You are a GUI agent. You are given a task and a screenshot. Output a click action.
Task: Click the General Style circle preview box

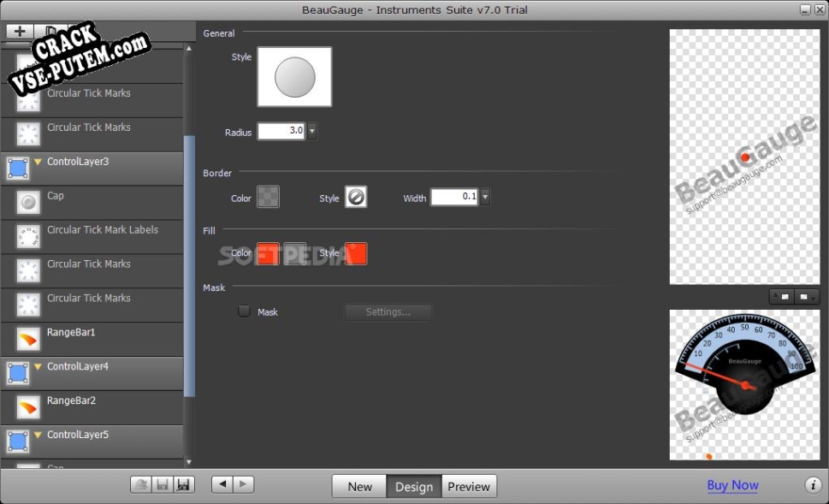point(294,77)
